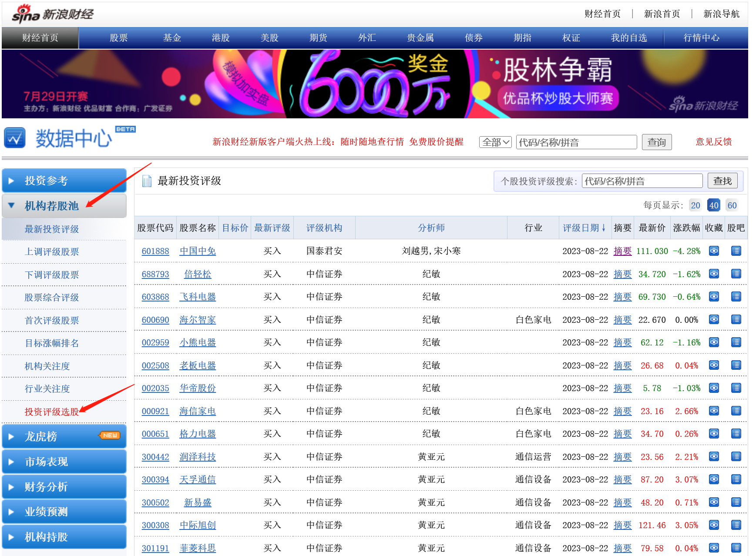
Task: Open the 全部 category dropdown
Action: point(495,142)
